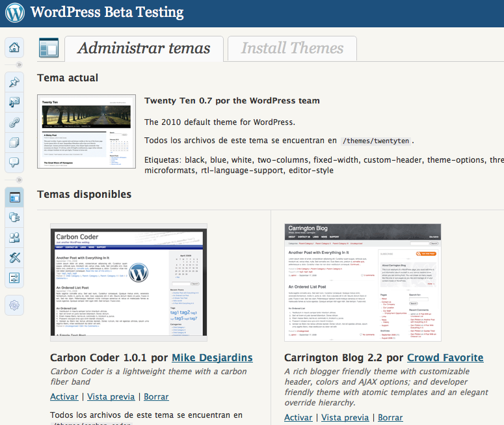Open Pages via the stacked pages icon
The width and height of the screenshot is (504, 425).
14,143
